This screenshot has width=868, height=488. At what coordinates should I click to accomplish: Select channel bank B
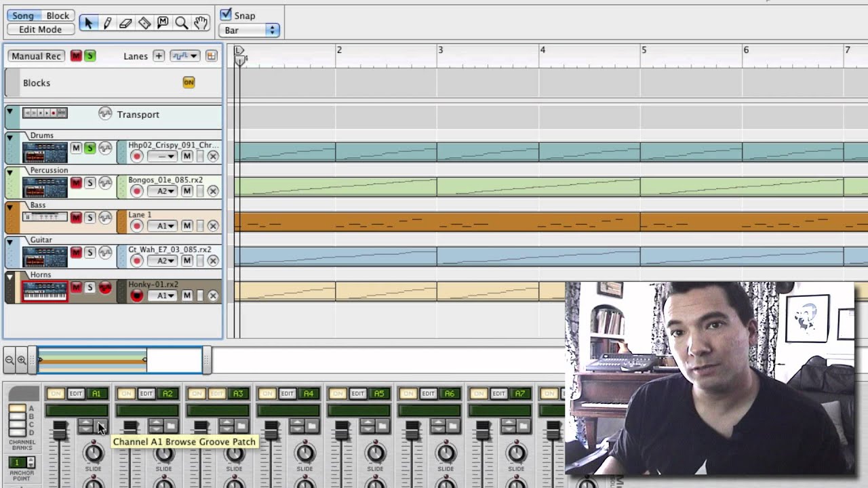[x=17, y=416]
